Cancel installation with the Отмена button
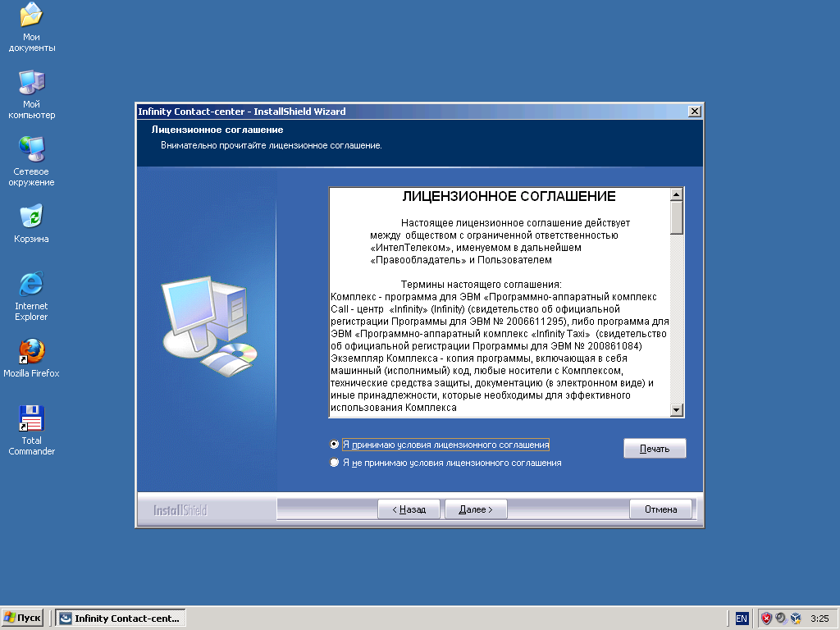 point(660,509)
